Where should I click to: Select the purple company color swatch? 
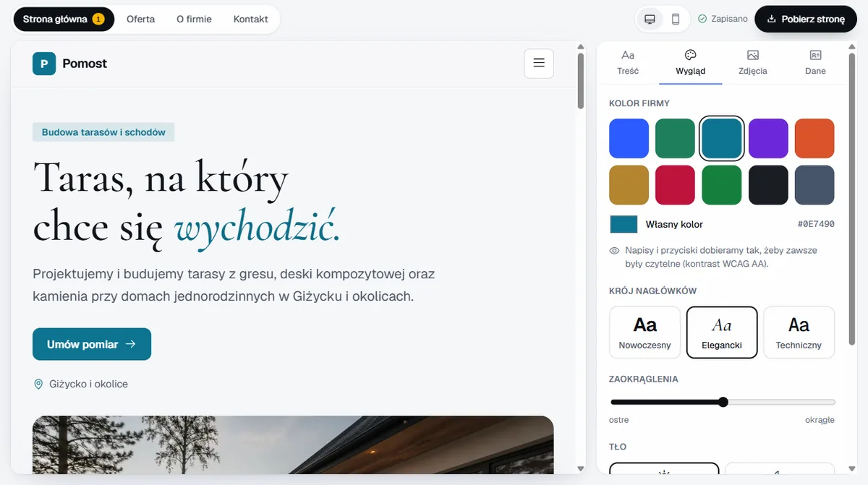pyautogui.click(x=768, y=139)
